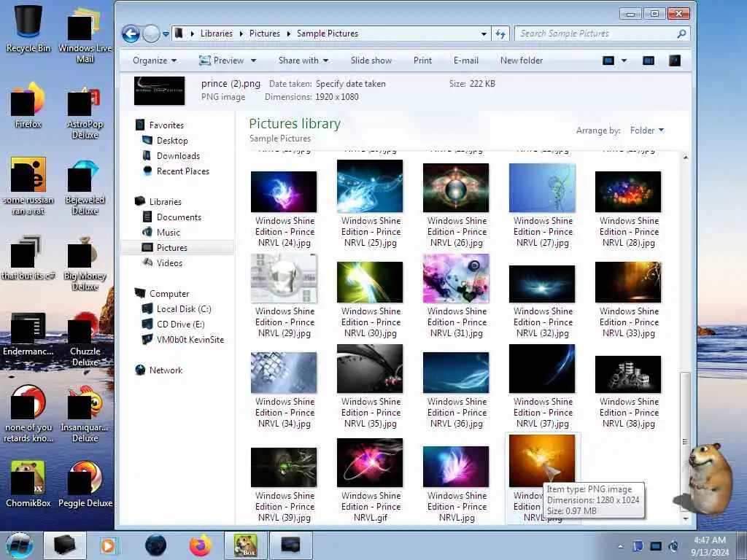Click the search magnifier icon
The width and height of the screenshot is (747, 560).
click(682, 34)
